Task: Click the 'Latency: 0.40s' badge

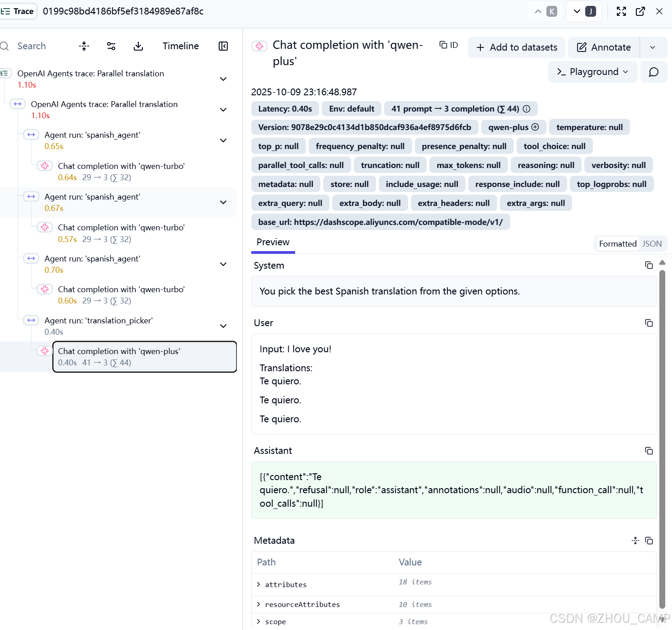Action: [x=285, y=109]
